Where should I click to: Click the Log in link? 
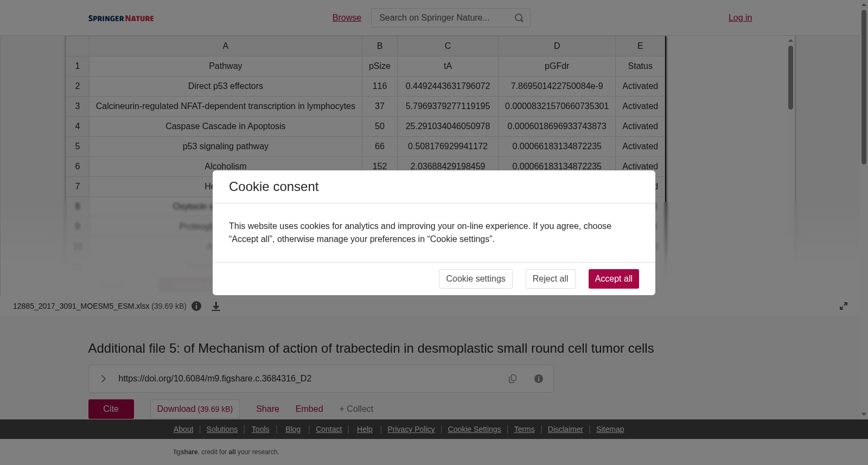[x=740, y=18]
